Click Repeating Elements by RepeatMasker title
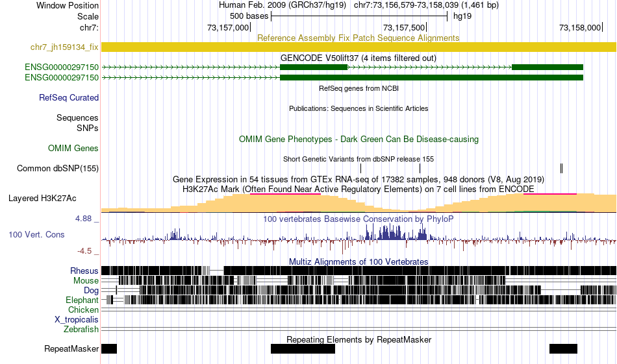The width and height of the screenshot is (617, 364). coord(359,339)
